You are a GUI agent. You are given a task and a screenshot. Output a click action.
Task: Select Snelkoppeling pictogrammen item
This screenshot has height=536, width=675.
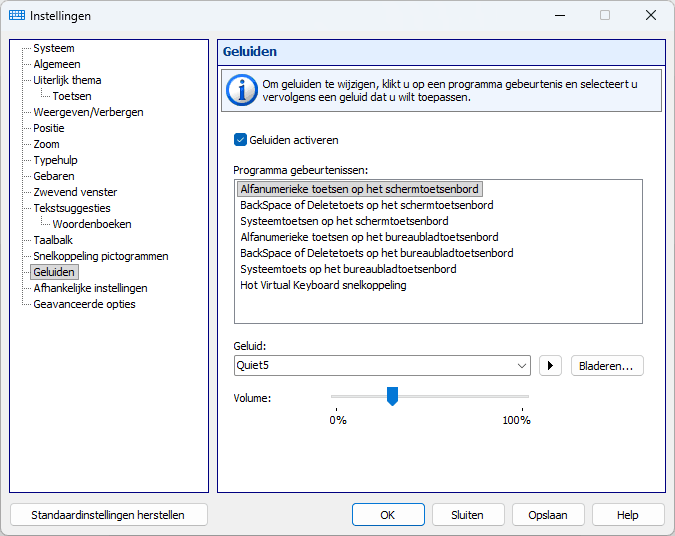101,256
